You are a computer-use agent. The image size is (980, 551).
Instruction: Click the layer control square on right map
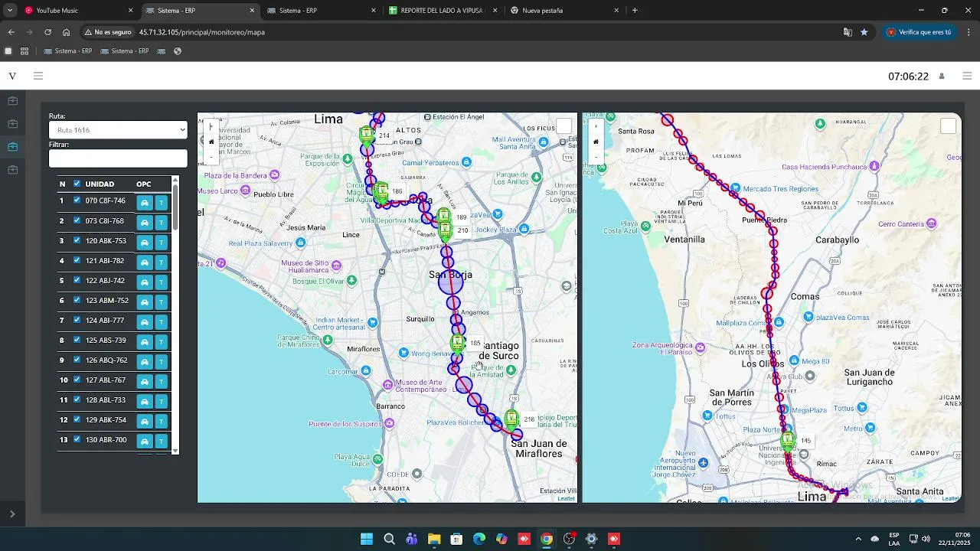948,126
